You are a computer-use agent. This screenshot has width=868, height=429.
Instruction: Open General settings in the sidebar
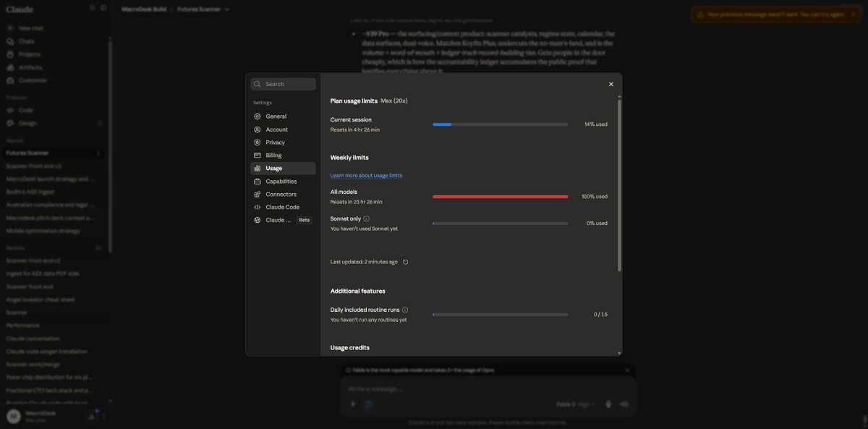coord(283,116)
